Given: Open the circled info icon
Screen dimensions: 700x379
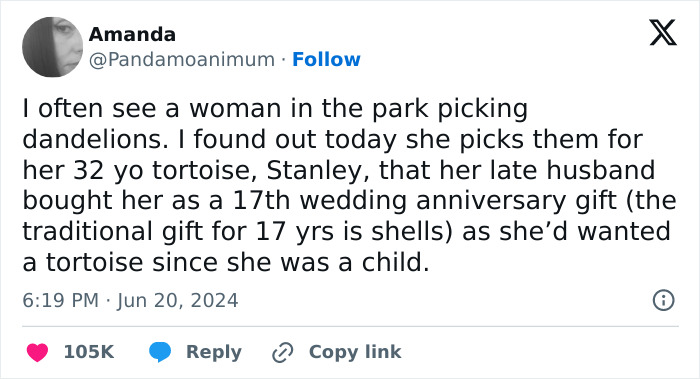Looking at the screenshot, I should pyautogui.click(x=663, y=300).
